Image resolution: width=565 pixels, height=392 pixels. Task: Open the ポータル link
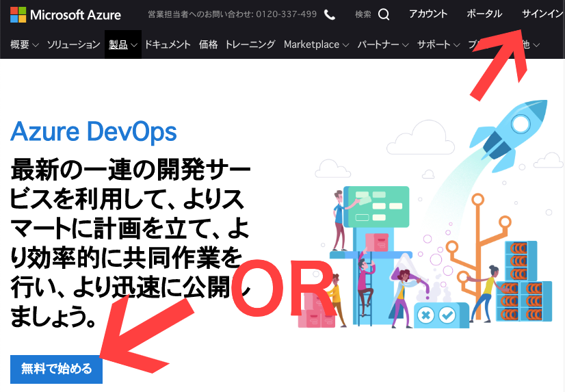click(x=484, y=14)
